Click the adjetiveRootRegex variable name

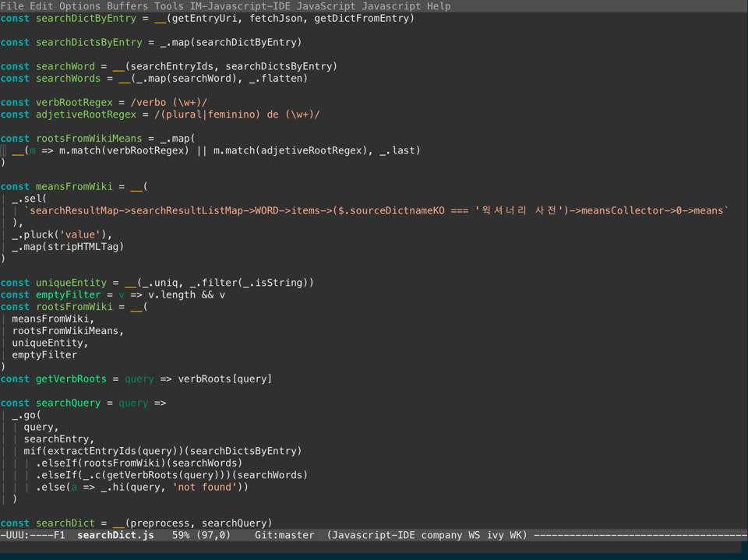coord(86,114)
